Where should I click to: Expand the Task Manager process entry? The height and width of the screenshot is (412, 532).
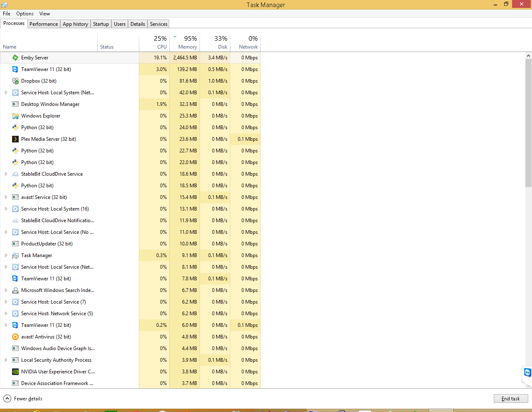tap(6, 255)
